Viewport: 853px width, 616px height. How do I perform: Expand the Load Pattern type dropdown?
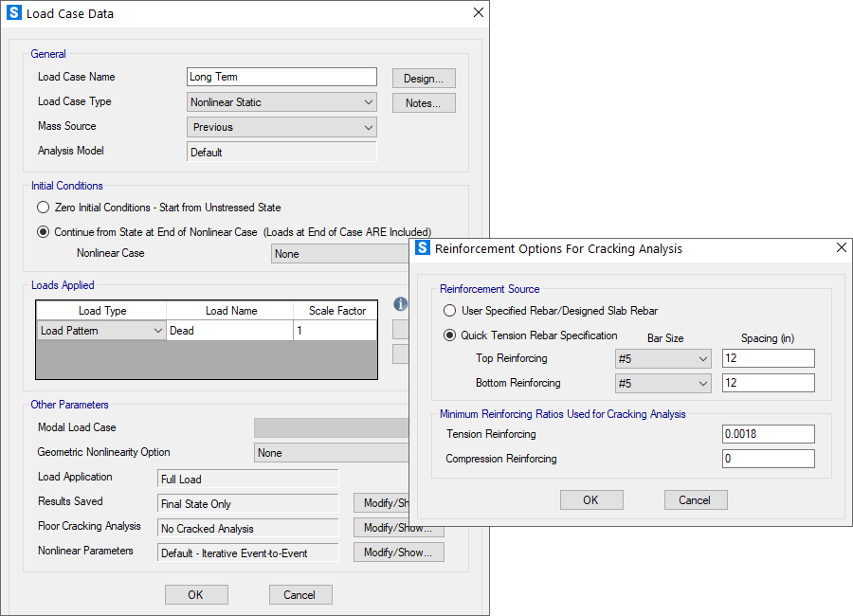point(101,332)
